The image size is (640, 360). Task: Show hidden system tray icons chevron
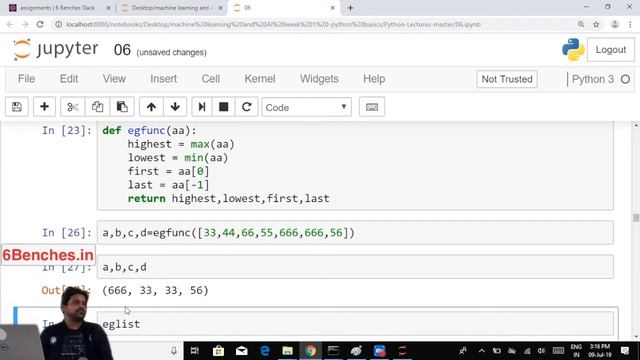point(482,351)
